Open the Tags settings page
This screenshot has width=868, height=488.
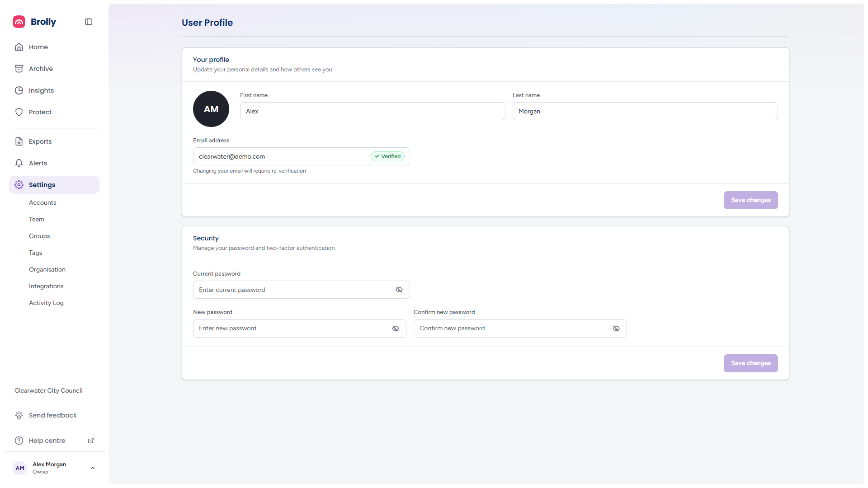pyautogui.click(x=35, y=253)
